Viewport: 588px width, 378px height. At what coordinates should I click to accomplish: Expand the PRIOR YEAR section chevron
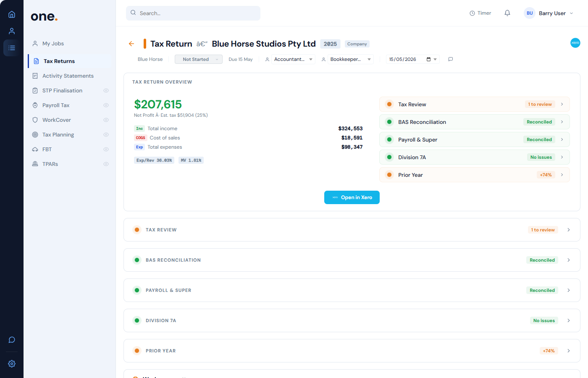coord(569,351)
